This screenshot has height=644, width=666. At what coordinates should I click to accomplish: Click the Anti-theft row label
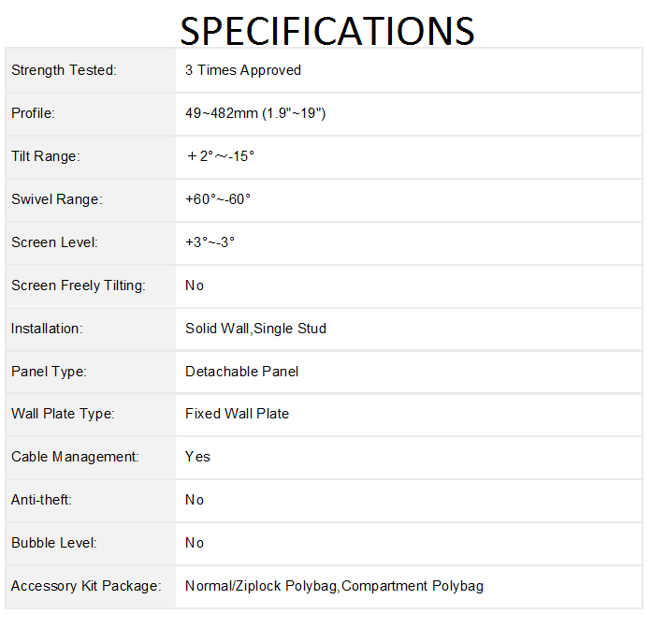pos(41,500)
